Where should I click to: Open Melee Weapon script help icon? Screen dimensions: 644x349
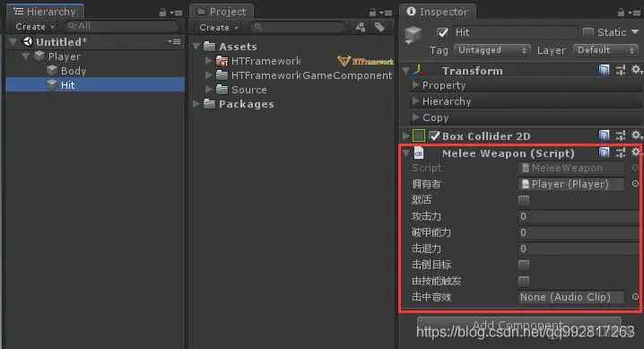pos(605,153)
